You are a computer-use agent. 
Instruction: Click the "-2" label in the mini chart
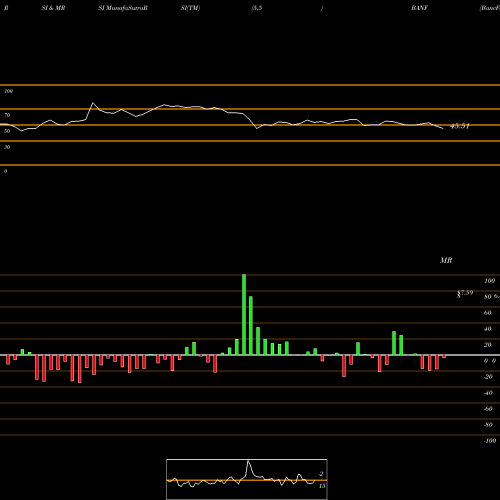[321, 474]
